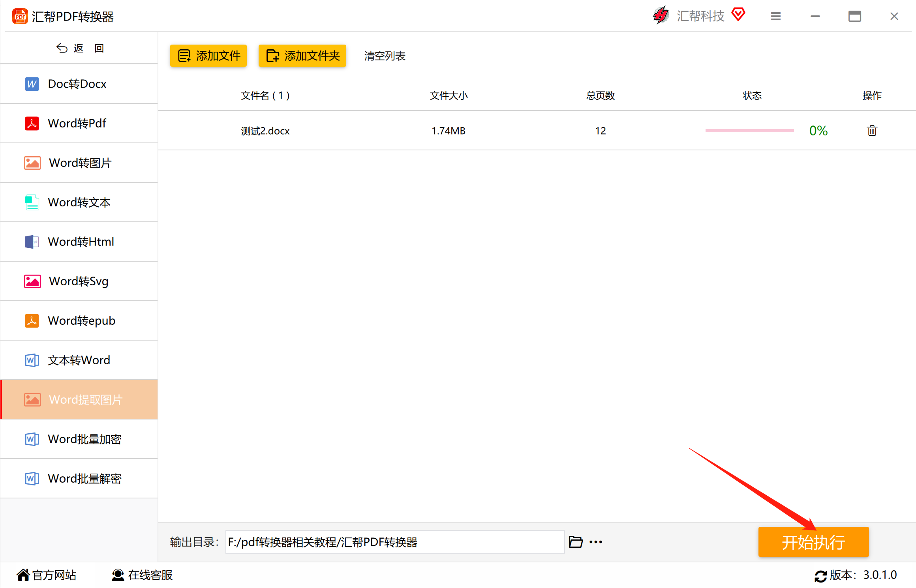916x588 pixels.
Task: Click the 输出目录 label
Action: pos(194,542)
